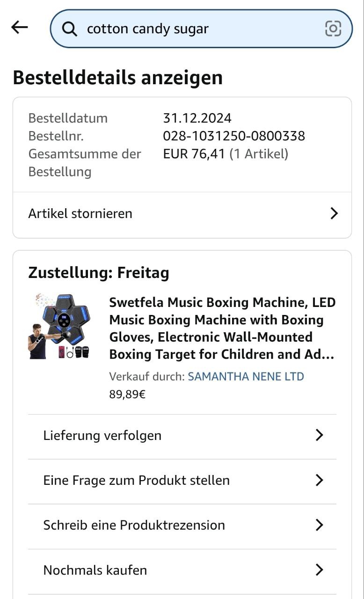Expand Artikel stornieren chevron
The image size is (364, 599).
click(334, 214)
